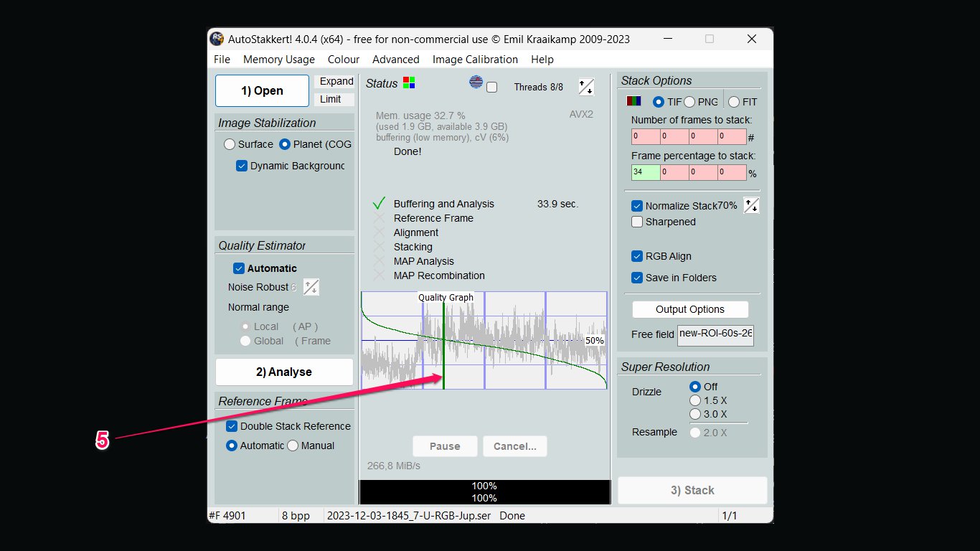Click the '33.9 sec.' timing text

click(x=557, y=204)
